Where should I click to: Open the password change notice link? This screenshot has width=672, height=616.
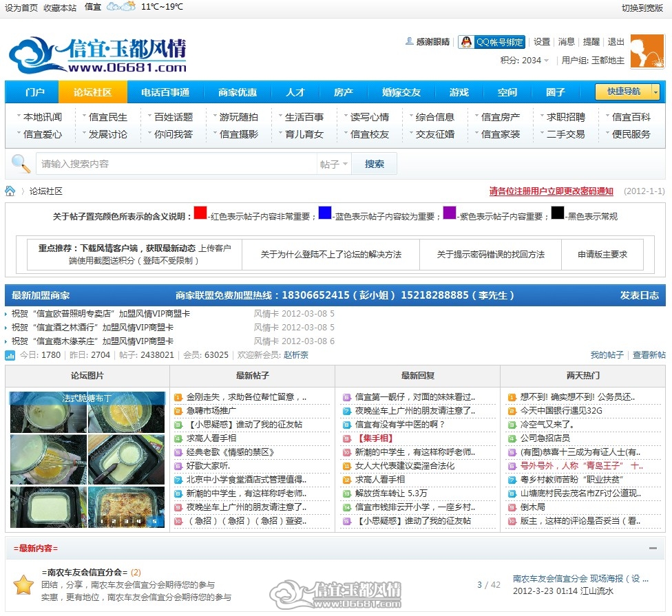tap(551, 191)
